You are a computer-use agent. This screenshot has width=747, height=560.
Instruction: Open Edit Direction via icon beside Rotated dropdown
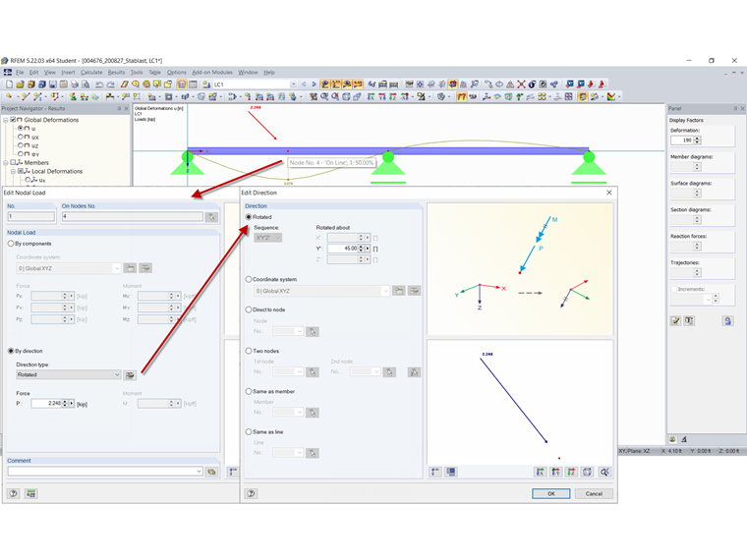pyautogui.click(x=130, y=375)
